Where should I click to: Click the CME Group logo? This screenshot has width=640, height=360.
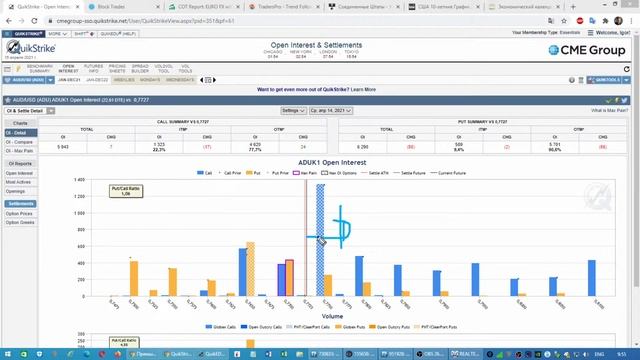[587, 50]
